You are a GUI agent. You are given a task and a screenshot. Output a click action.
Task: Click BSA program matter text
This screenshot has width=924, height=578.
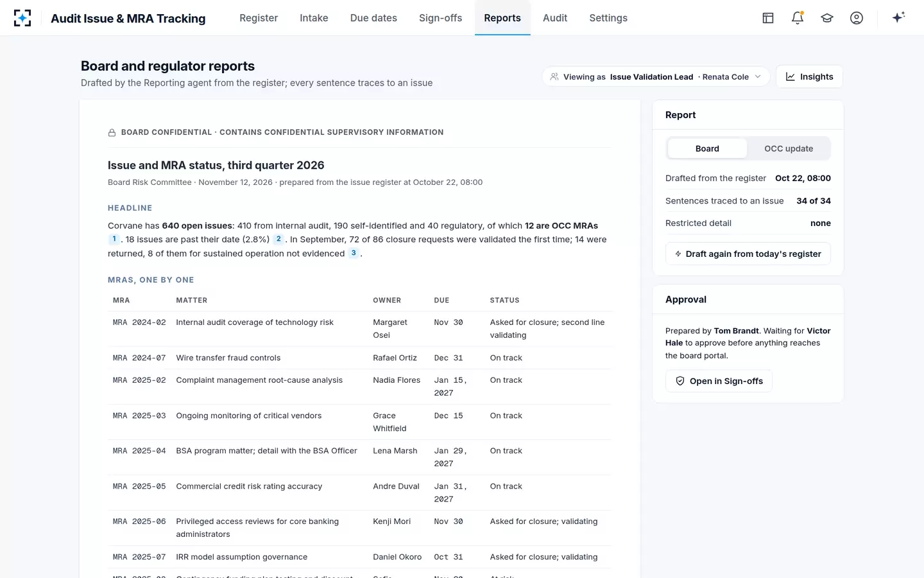click(x=266, y=451)
